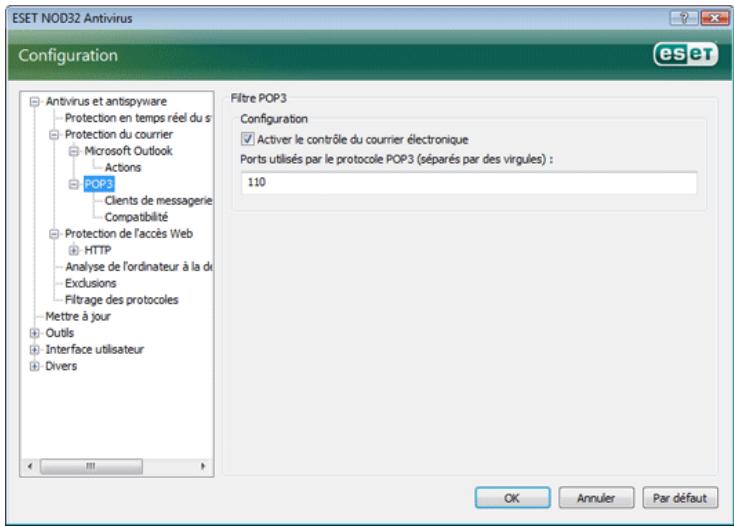The image size is (734, 526).
Task: Open the Actions tree item
Action: (123, 168)
